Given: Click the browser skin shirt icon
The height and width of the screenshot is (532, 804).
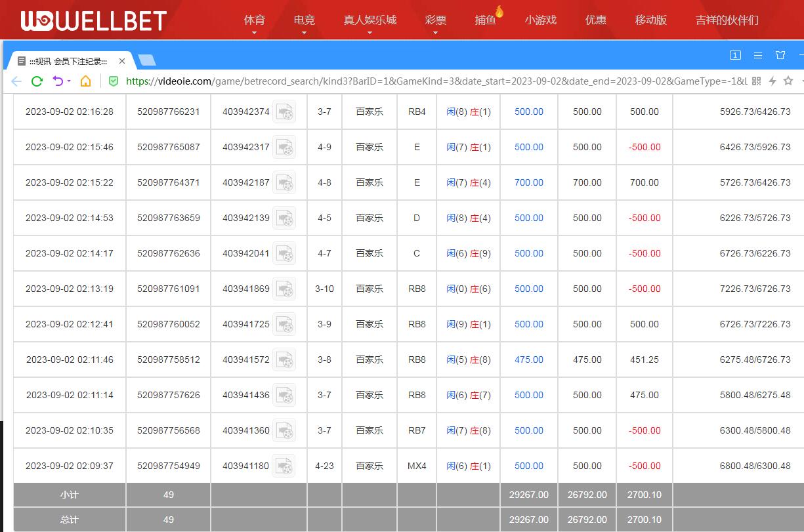Looking at the screenshot, I should [x=780, y=55].
